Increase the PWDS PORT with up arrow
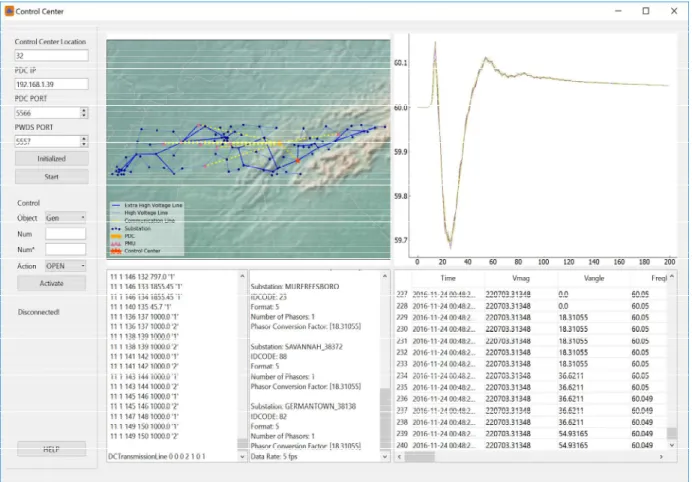 point(84,139)
